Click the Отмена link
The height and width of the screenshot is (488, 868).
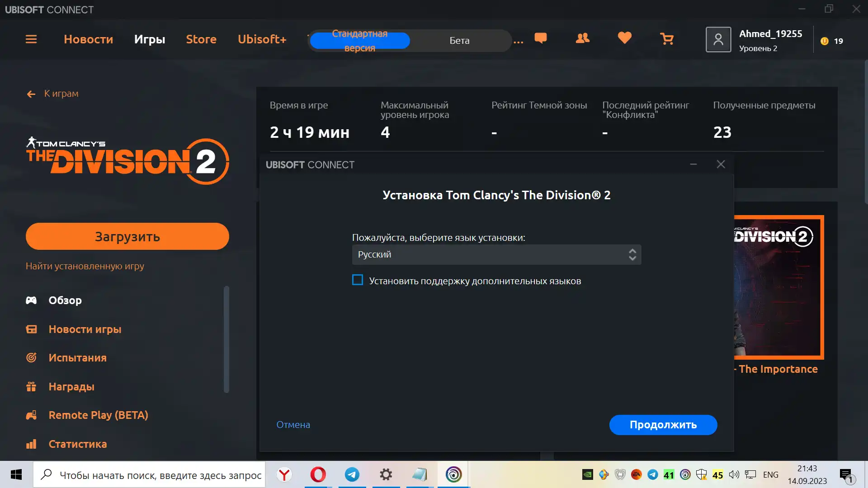point(293,425)
